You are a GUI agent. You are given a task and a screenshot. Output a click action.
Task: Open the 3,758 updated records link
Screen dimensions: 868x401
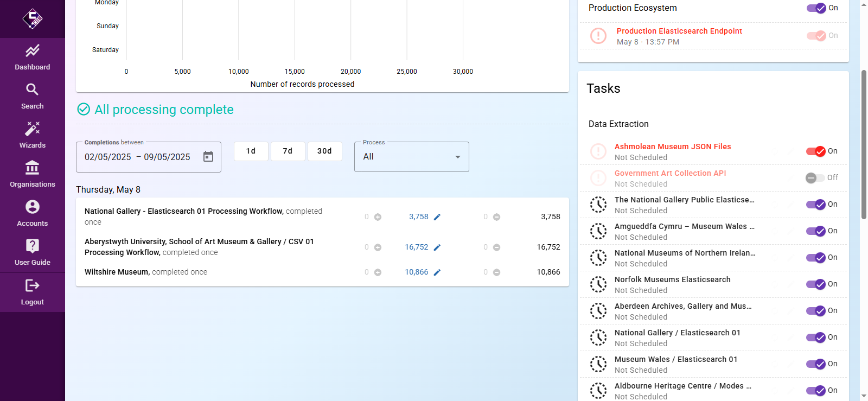pos(419,217)
